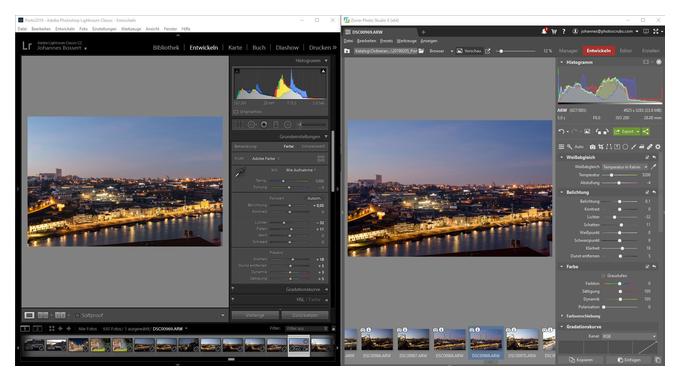Image resolution: width=680 pixels, height=381 pixels.
Task: Click Zoner Einfügen button
Action: (629, 360)
